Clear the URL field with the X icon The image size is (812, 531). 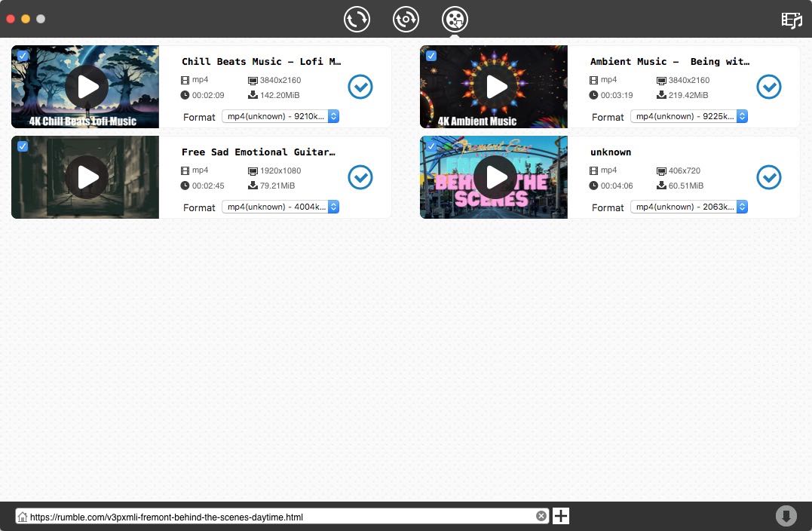pyautogui.click(x=541, y=516)
